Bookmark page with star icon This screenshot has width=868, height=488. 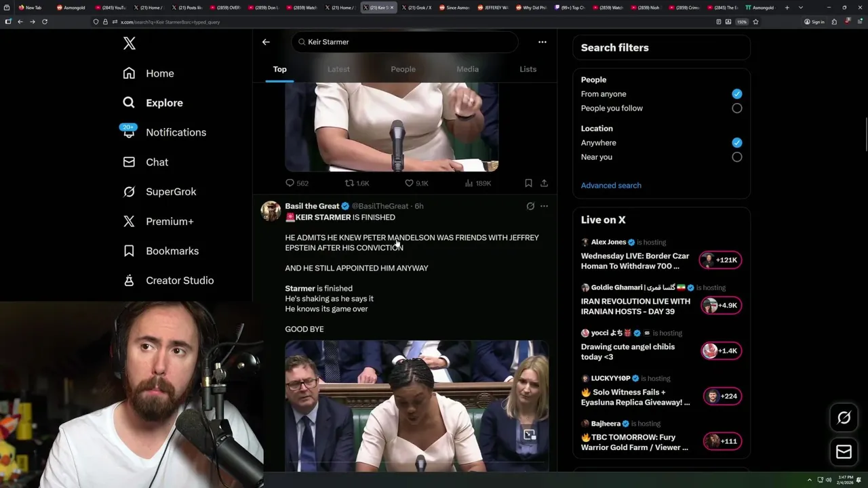[755, 22]
